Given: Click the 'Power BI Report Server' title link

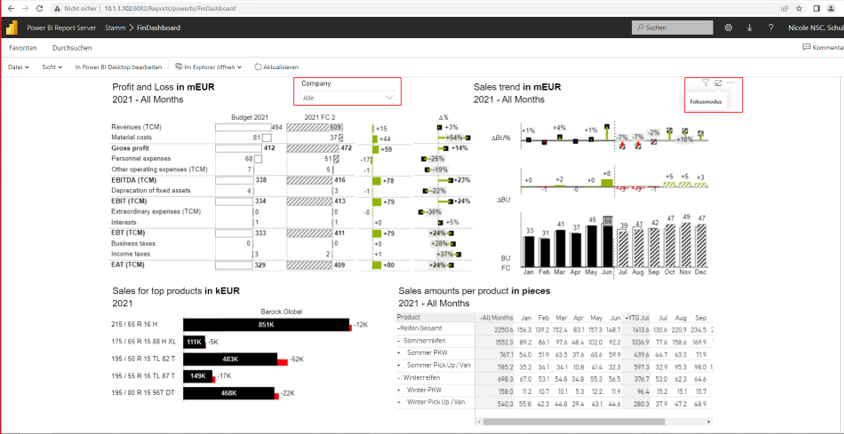Looking at the screenshot, I should click(61, 27).
